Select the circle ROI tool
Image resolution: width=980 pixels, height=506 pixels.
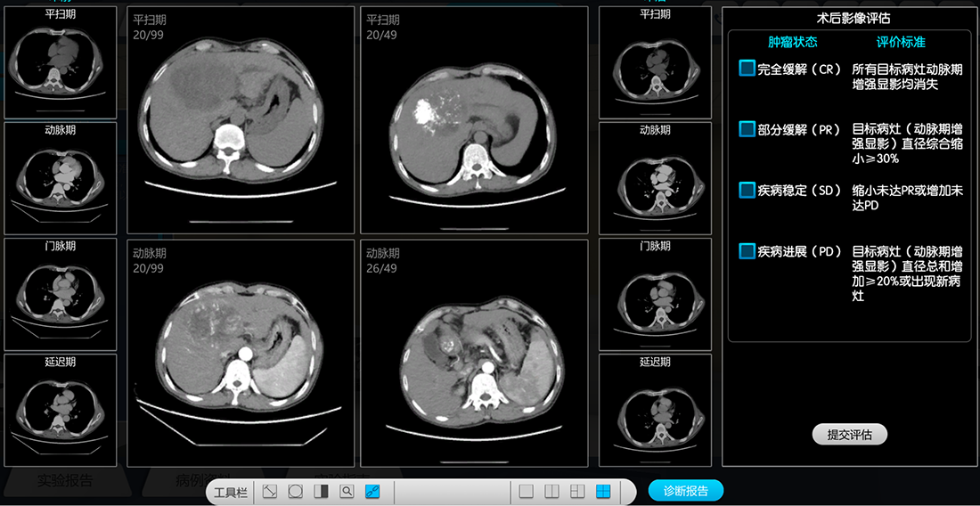[x=296, y=492]
